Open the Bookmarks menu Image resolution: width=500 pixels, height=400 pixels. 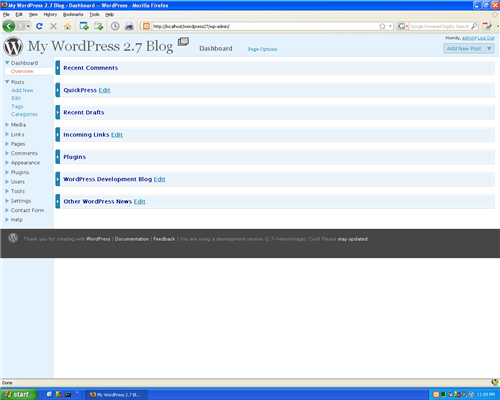73,14
